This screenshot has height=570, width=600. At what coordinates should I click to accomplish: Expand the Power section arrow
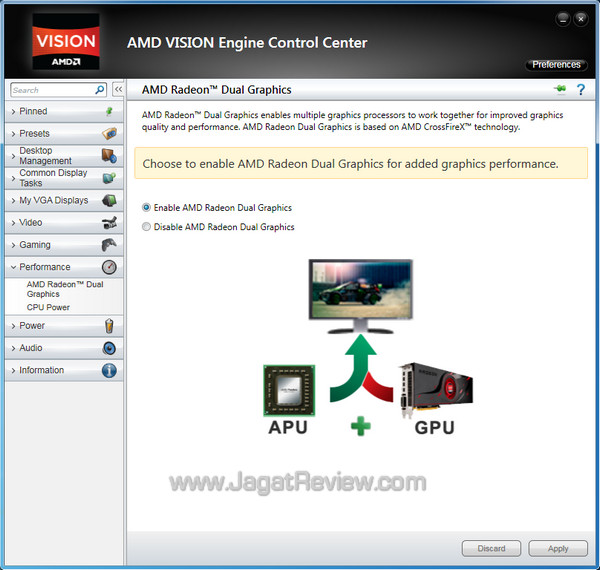13,326
